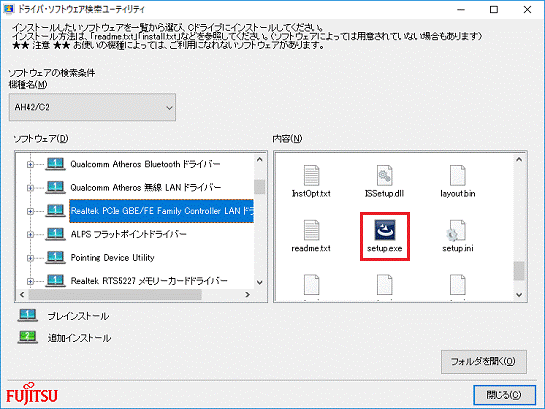
Task: Expand the Realtek RTS5227 メモリーカード node
Action: 30,281
